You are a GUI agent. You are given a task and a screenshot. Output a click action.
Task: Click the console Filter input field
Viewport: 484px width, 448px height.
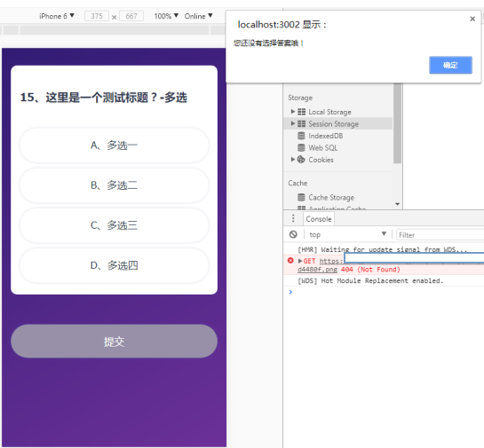pos(440,235)
